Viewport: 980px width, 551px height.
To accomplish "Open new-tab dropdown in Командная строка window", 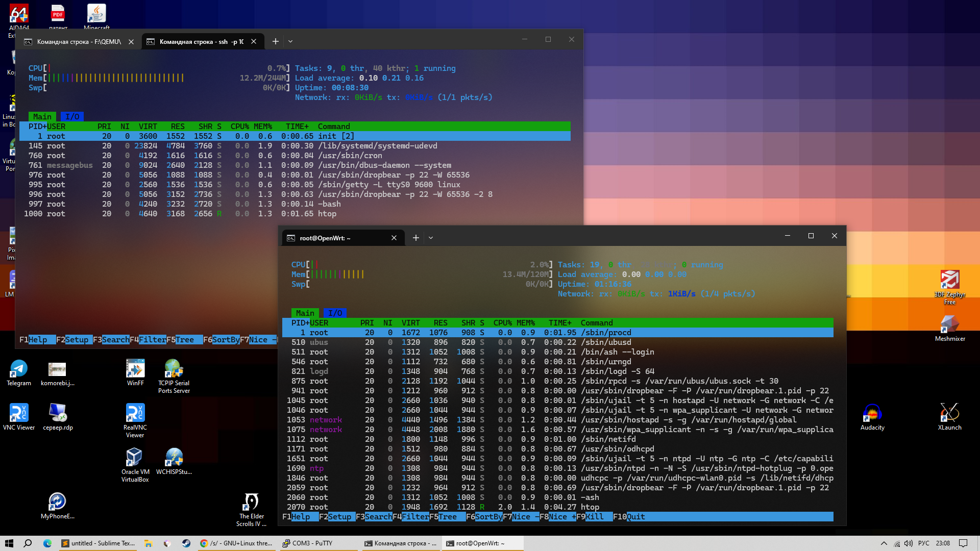I will point(290,41).
